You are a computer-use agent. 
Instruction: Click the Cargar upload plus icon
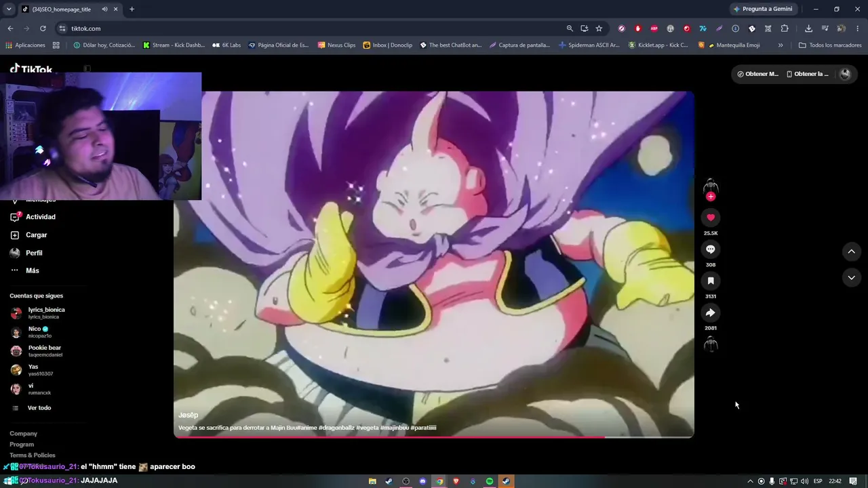(x=15, y=235)
